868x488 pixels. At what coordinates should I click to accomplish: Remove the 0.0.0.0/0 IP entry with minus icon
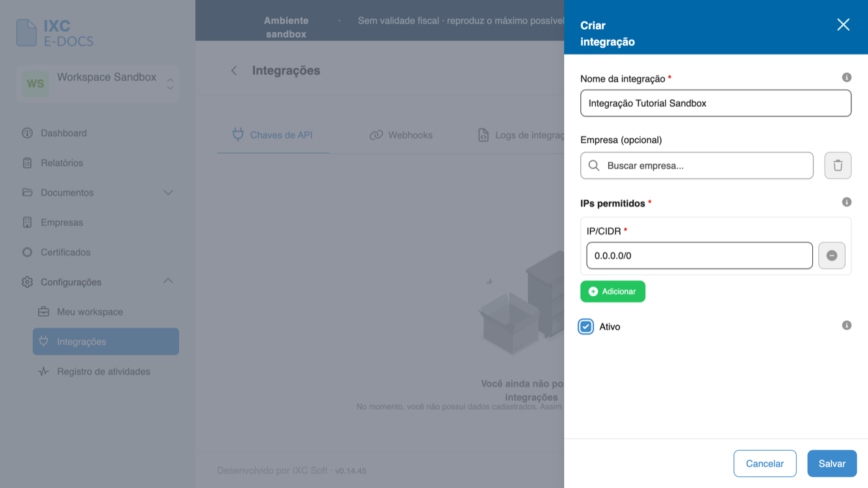click(x=831, y=255)
